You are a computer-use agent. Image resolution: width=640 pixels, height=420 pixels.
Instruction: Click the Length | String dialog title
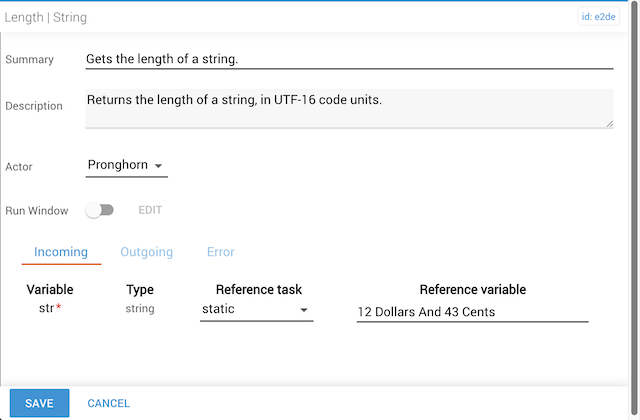point(46,17)
